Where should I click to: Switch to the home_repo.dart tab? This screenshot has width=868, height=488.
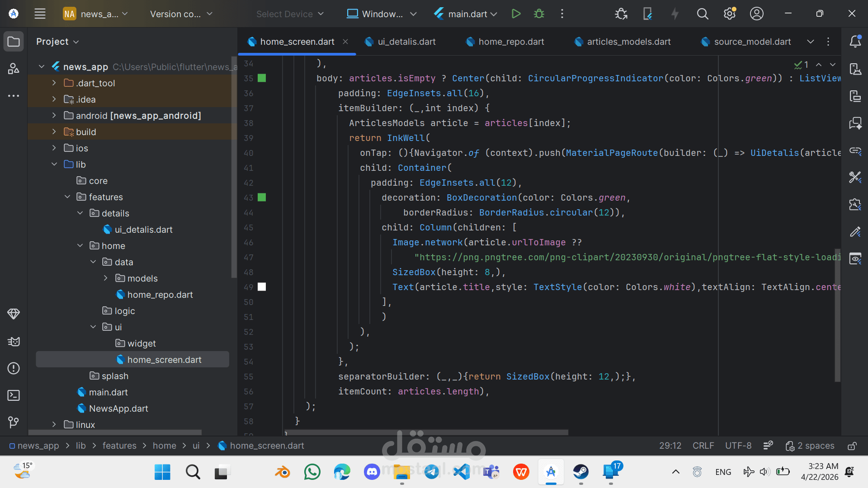pyautogui.click(x=511, y=42)
